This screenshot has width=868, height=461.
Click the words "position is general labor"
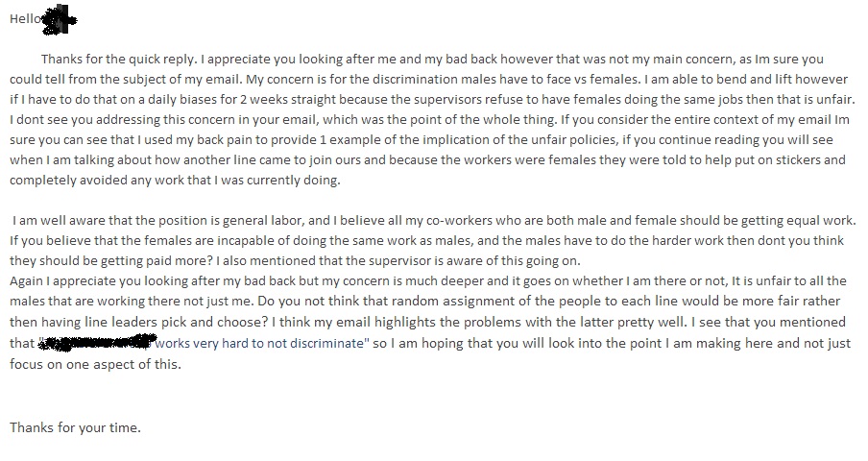click(x=205, y=220)
